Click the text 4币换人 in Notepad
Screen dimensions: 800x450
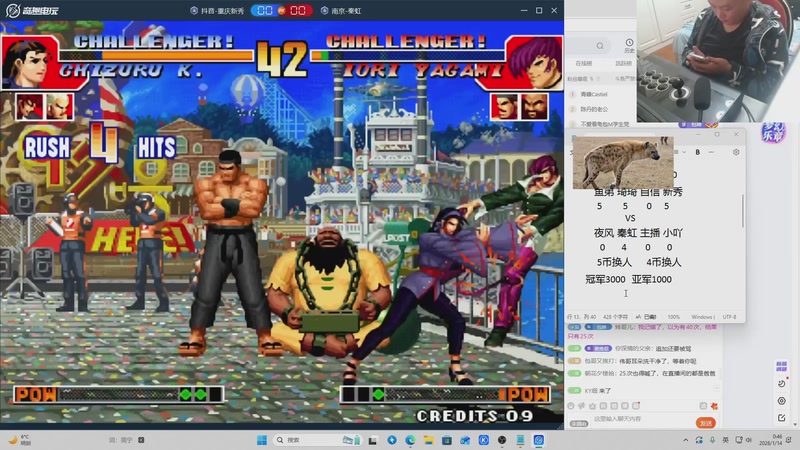(x=664, y=262)
